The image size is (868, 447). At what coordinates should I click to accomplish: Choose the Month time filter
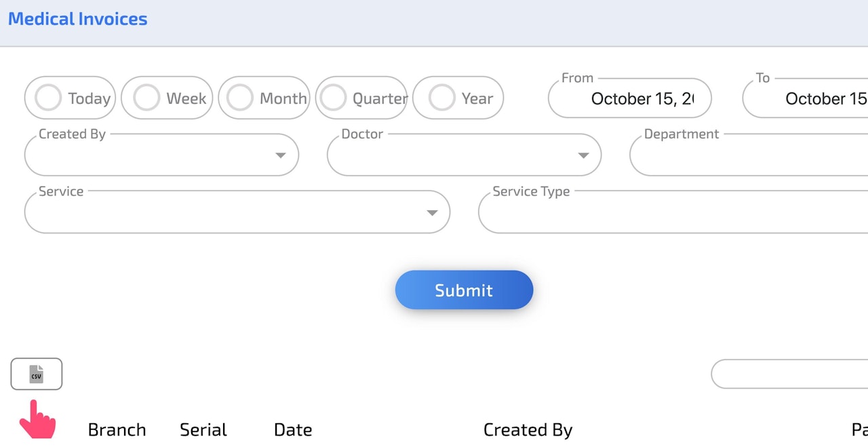(x=240, y=98)
